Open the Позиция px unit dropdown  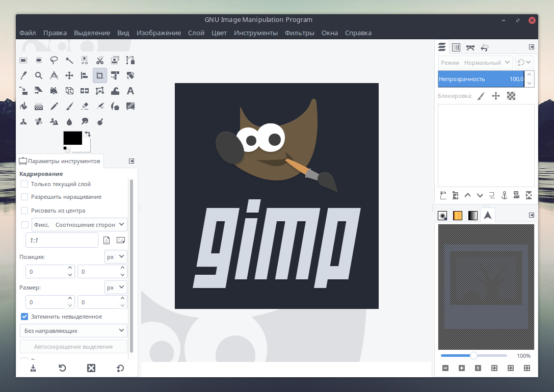click(x=116, y=257)
